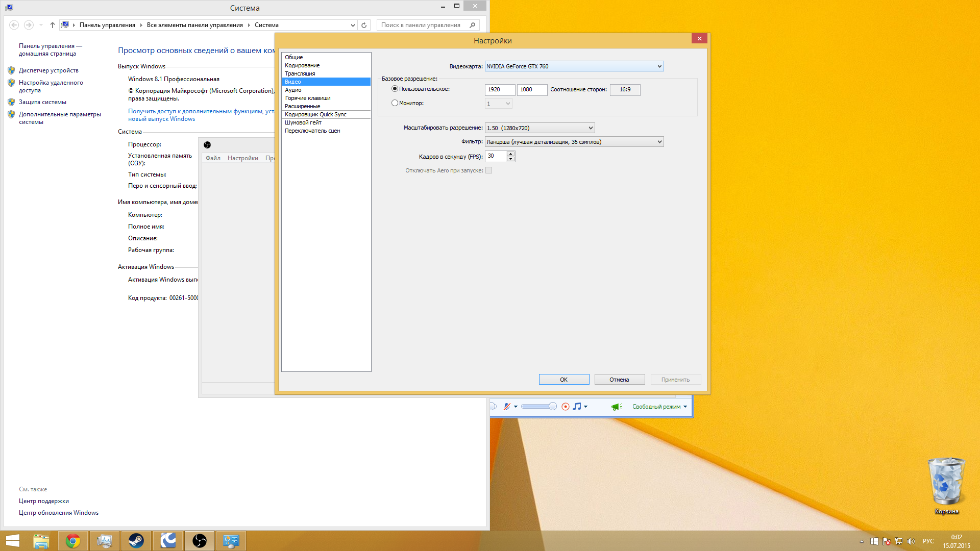Image resolution: width=980 pixels, height=551 pixels.
Task: Open Защита системы link
Action: tap(42, 102)
